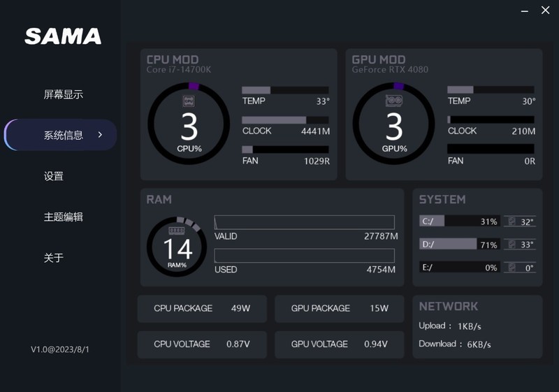The image size is (559, 392).
Task: Click the GPU CLOCK progress bar
Action: pos(491,119)
